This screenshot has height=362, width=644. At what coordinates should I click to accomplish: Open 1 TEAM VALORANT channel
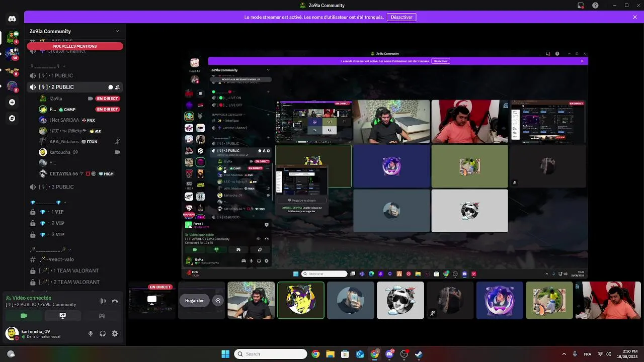[x=75, y=271]
